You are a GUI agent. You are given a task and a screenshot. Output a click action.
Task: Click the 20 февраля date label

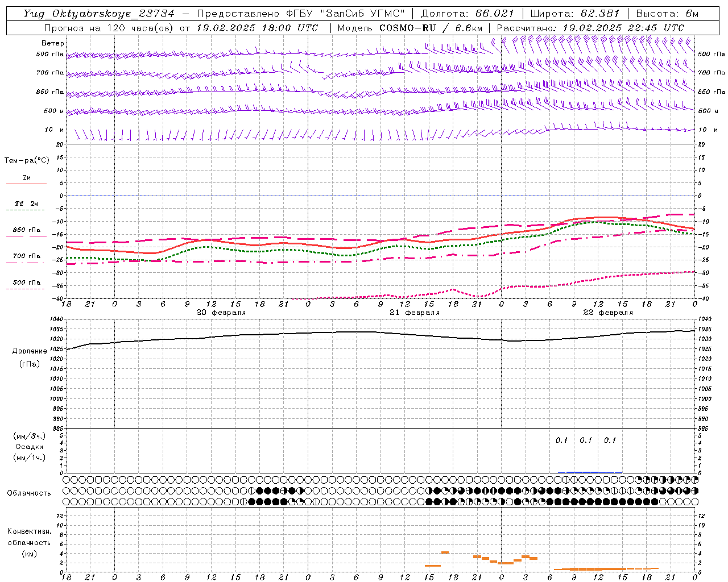pos(221,313)
